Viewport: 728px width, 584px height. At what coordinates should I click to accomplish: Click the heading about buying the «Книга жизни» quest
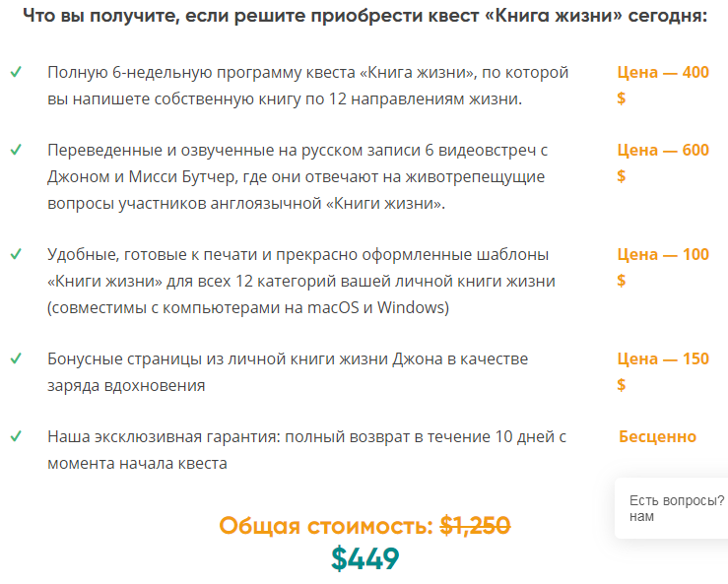pos(364,18)
